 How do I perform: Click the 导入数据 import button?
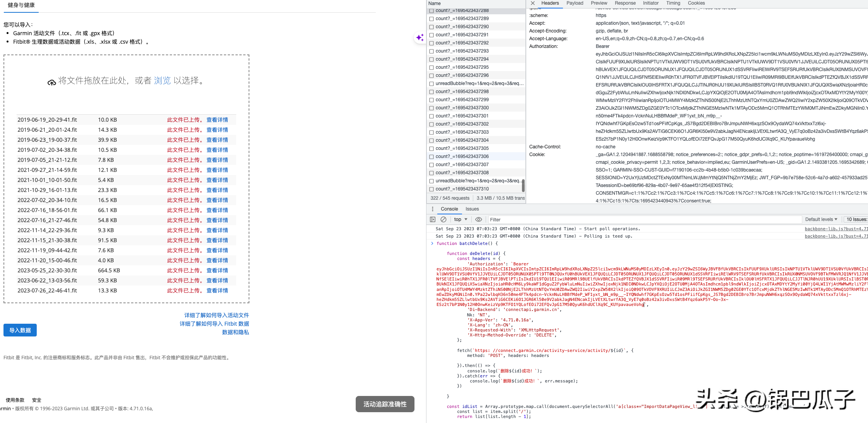20,330
